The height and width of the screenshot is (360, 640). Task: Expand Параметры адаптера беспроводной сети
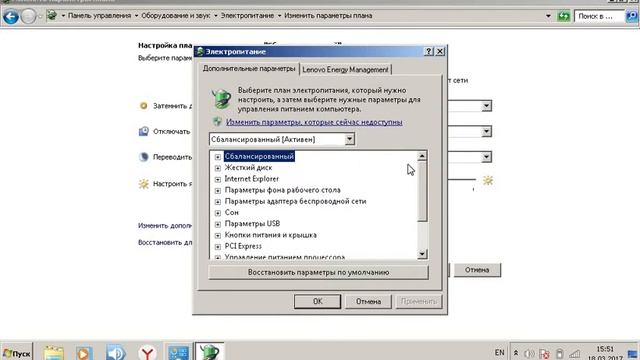218,202
